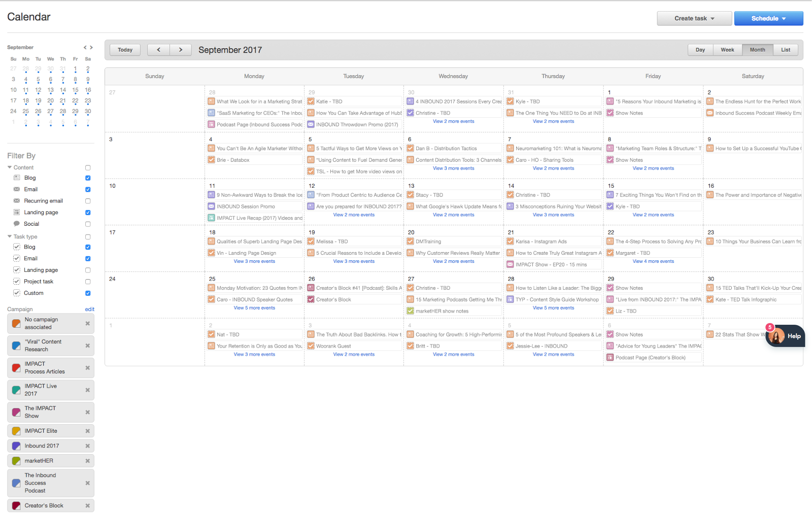
Task: Click the next-month arrow on the mini calendar
Action: click(x=92, y=47)
